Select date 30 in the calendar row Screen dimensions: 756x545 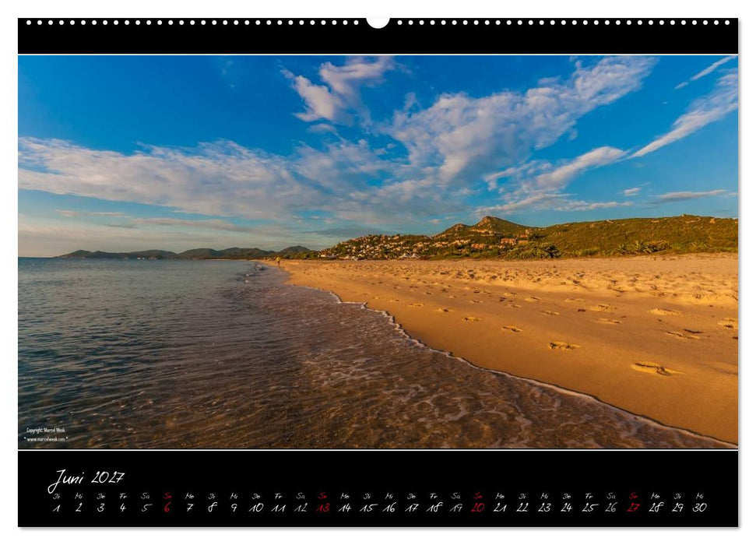point(700,508)
